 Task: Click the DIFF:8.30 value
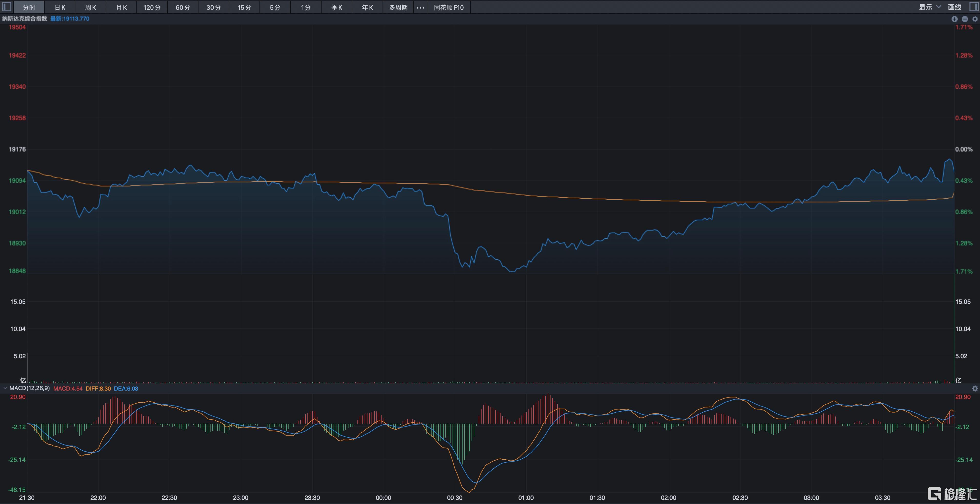coord(98,389)
